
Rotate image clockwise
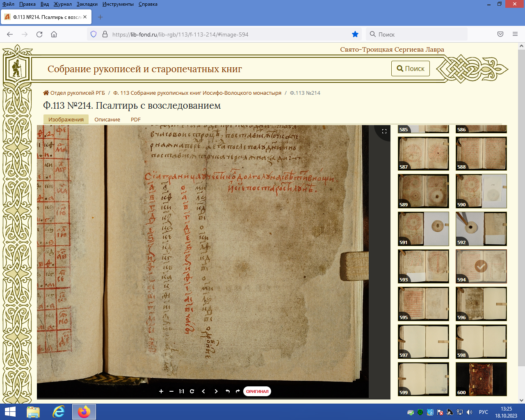pos(237,391)
